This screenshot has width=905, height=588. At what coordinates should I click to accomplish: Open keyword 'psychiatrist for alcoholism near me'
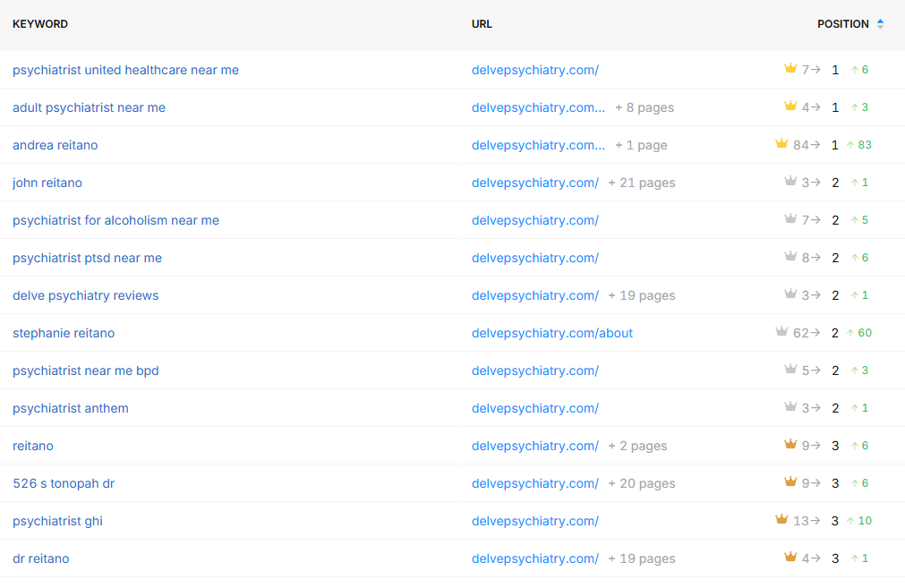click(x=116, y=220)
